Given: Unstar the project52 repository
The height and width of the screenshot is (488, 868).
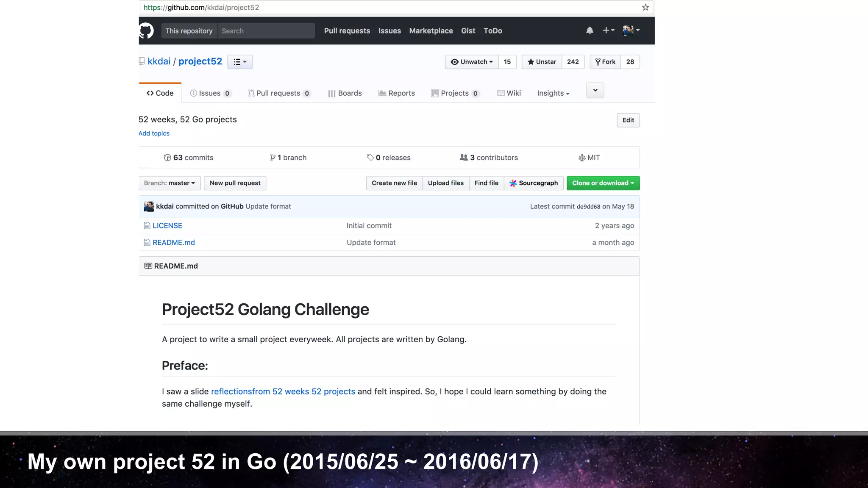Looking at the screenshot, I should click(542, 62).
